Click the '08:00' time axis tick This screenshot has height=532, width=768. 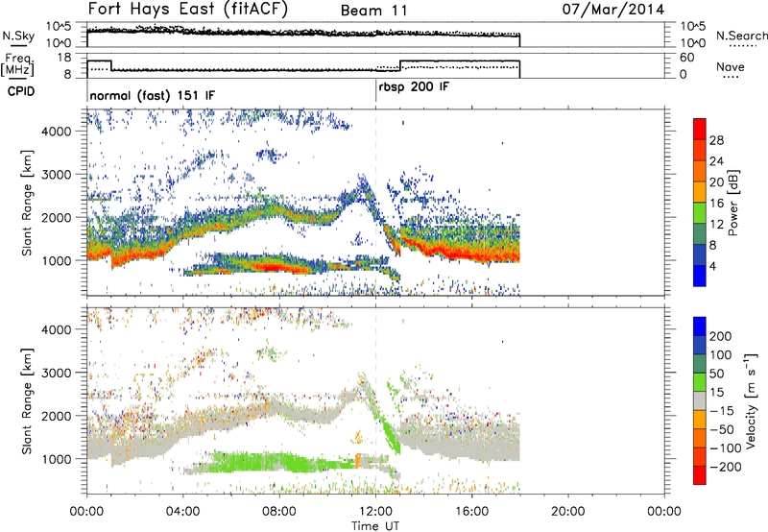coord(279,512)
